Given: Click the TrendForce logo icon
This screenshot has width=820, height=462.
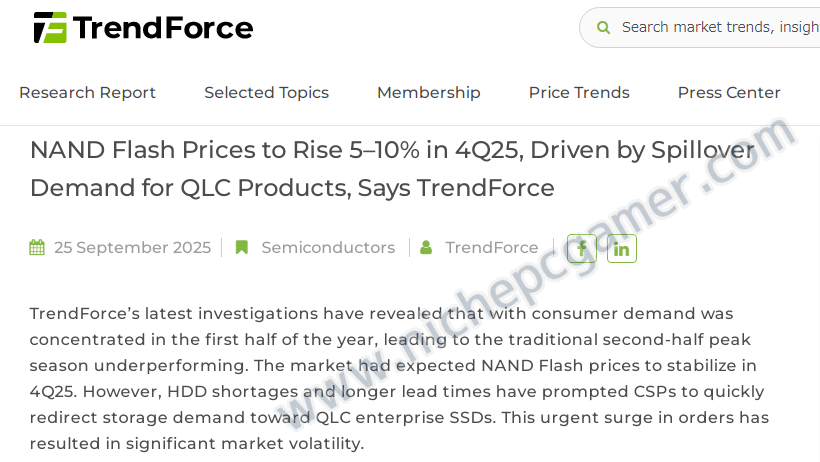Looking at the screenshot, I should coord(50,28).
